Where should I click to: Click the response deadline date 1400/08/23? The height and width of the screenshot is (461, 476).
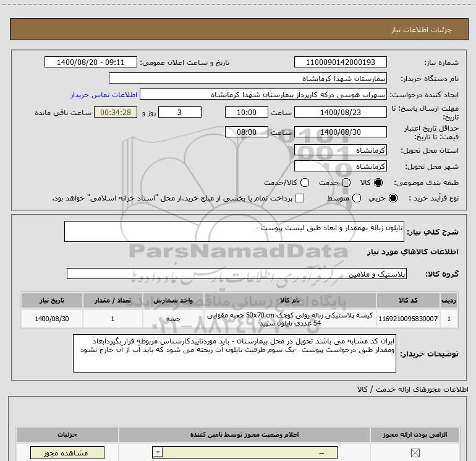point(340,112)
